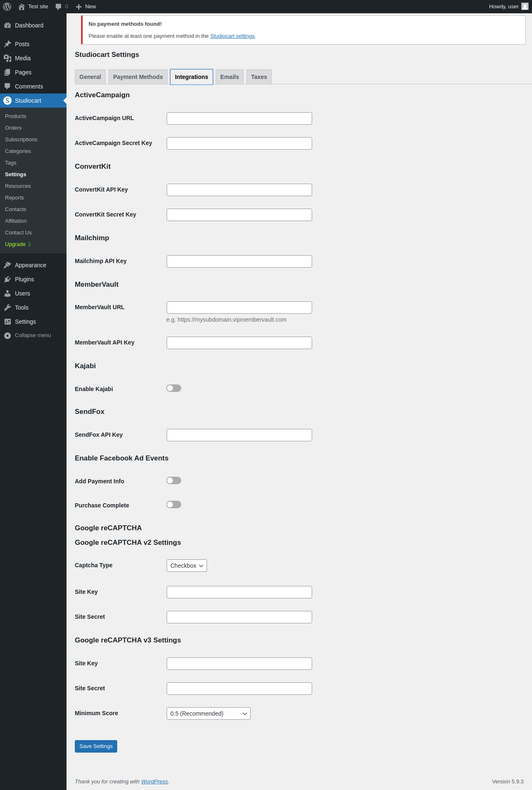The height and width of the screenshot is (790, 532).
Task: Click the WordPress footer link
Action: pyautogui.click(x=155, y=782)
